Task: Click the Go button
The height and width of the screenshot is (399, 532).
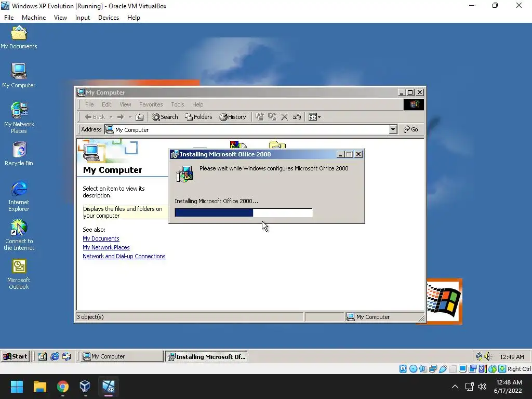Action: (x=411, y=129)
